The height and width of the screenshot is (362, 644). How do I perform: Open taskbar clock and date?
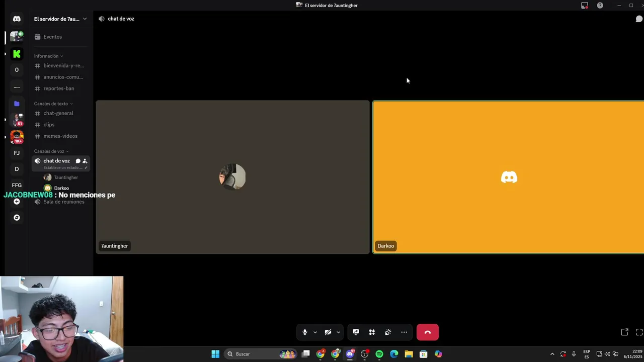click(633, 354)
